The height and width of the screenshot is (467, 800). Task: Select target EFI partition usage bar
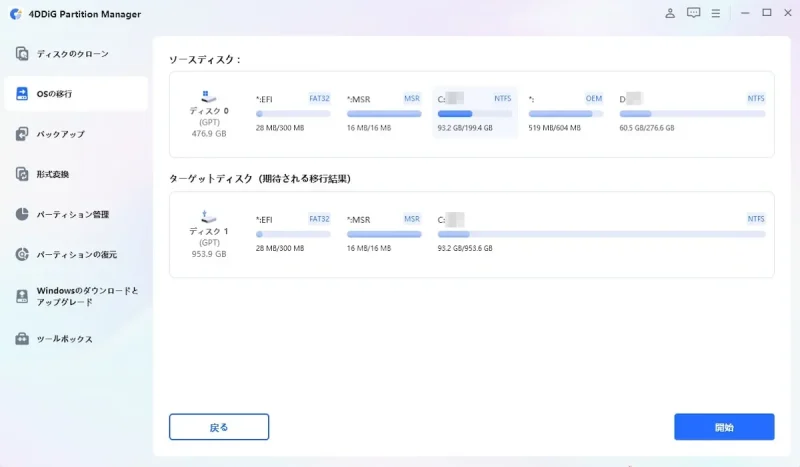[293, 234]
